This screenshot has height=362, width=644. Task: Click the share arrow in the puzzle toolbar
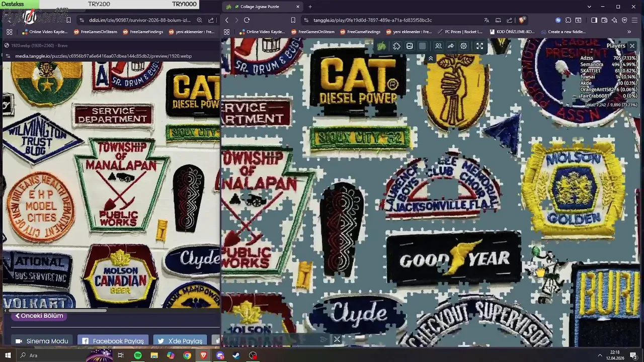[x=451, y=46]
